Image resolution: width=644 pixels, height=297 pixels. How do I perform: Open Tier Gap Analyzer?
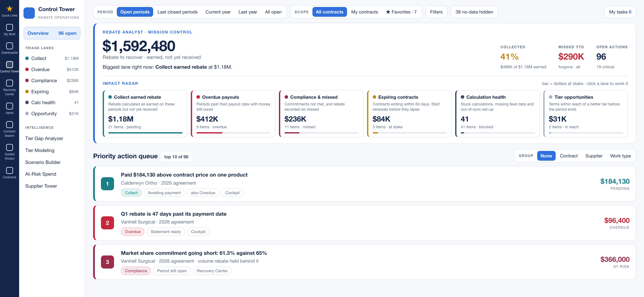(x=44, y=138)
